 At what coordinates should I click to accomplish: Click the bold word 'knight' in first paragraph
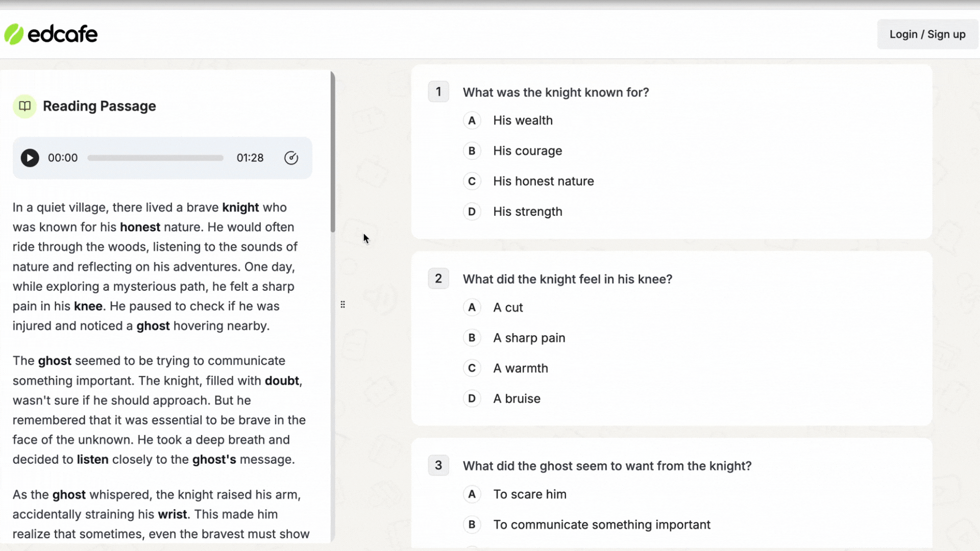[240, 207]
